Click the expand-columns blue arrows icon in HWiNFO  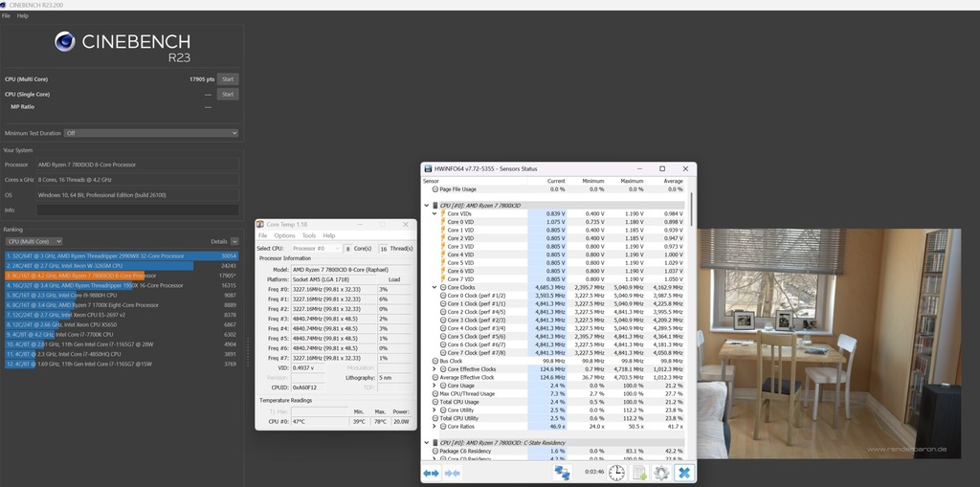tap(432, 474)
